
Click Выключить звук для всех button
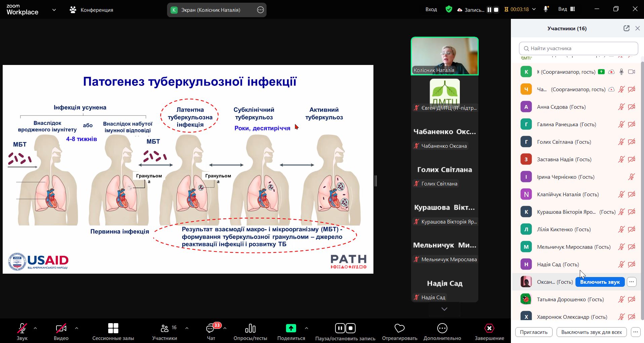[591, 332]
